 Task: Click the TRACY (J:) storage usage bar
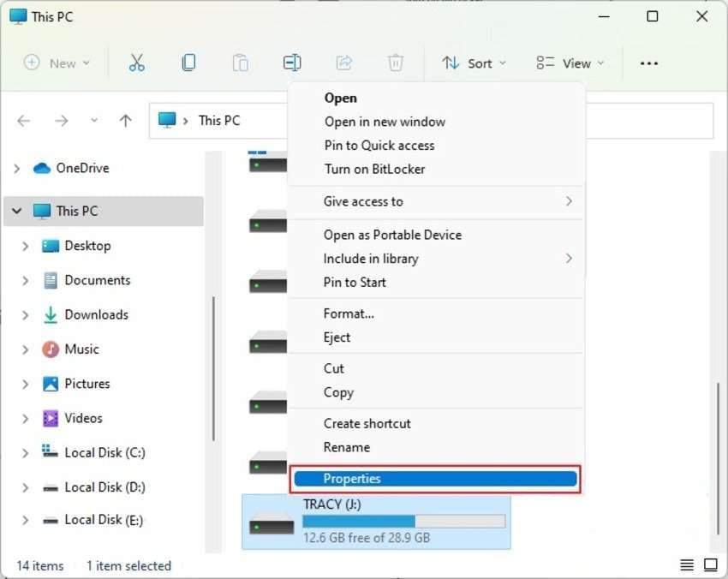404,522
